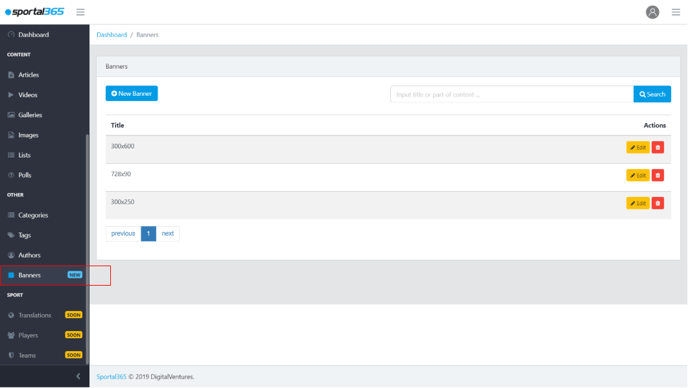Click the Galleries icon
688x388 pixels.
coord(11,115)
